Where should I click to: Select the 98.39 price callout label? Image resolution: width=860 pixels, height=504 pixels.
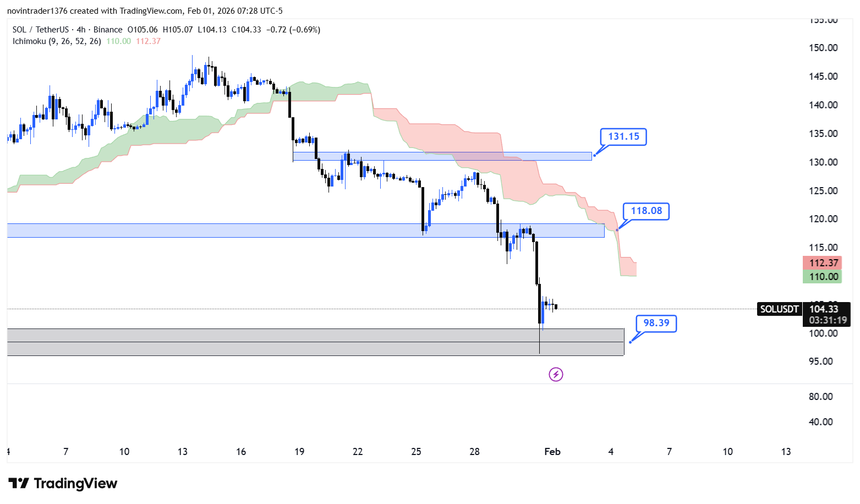click(656, 323)
